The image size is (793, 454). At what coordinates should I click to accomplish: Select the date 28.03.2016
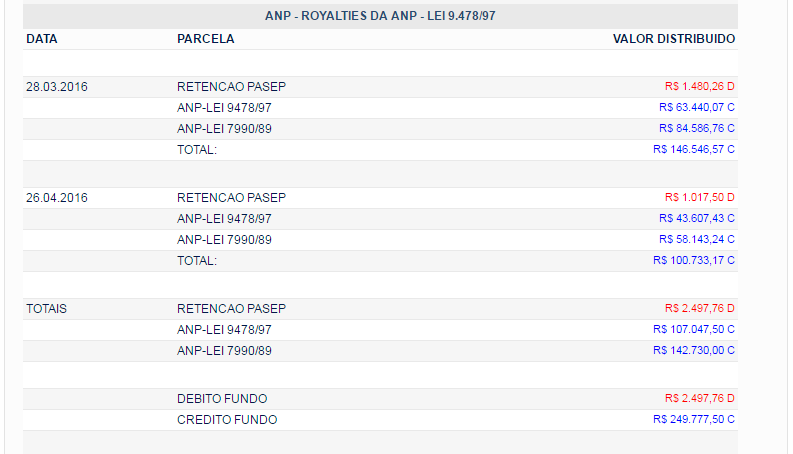coord(57,87)
